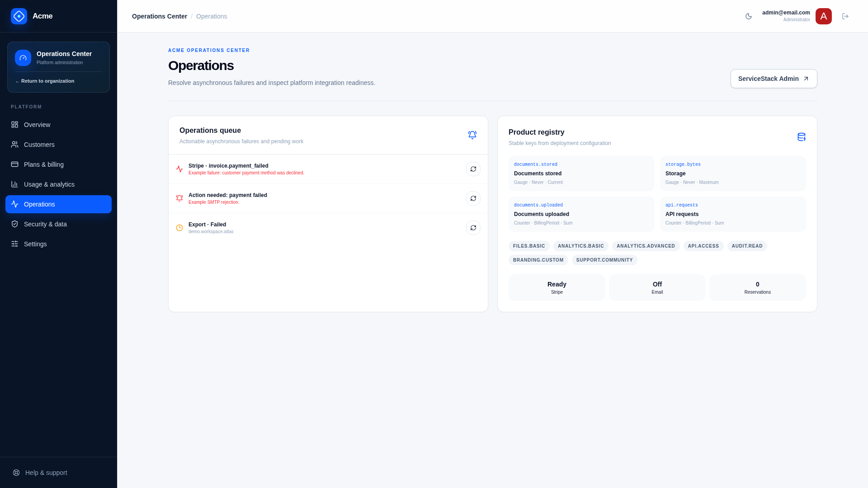
Task: Click the Export Failed clock icon
Action: tap(179, 228)
